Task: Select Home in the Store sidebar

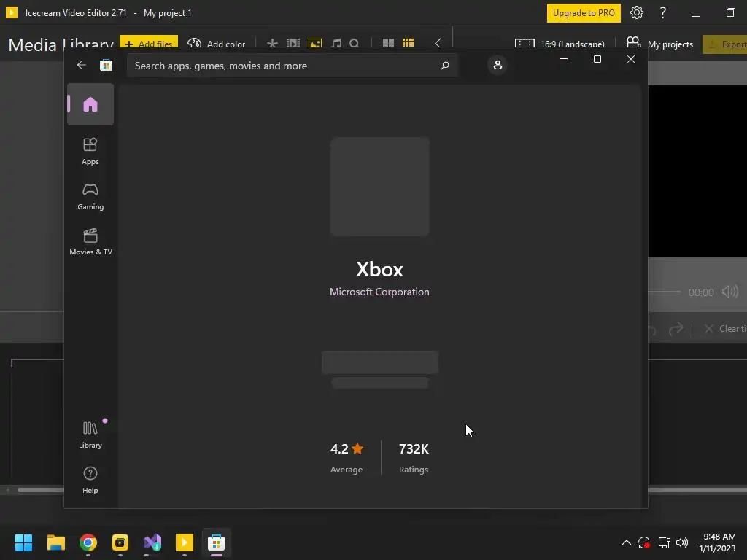Action: [x=90, y=104]
